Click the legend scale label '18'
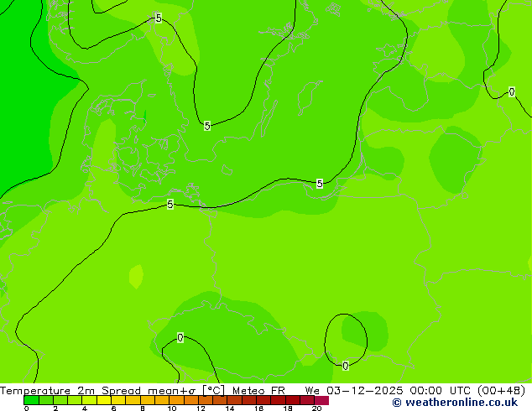Screen dimensions: 532x411 tap(288, 408)
